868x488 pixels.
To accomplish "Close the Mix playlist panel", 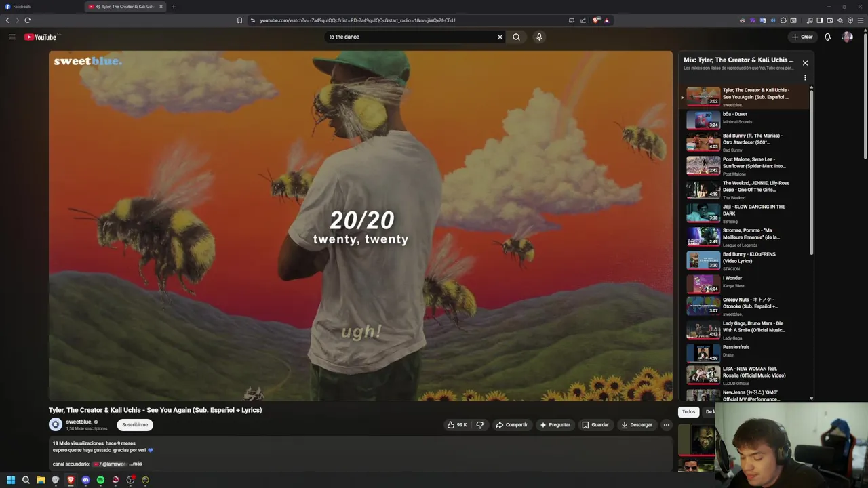I will pyautogui.click(x=805, y=63).
